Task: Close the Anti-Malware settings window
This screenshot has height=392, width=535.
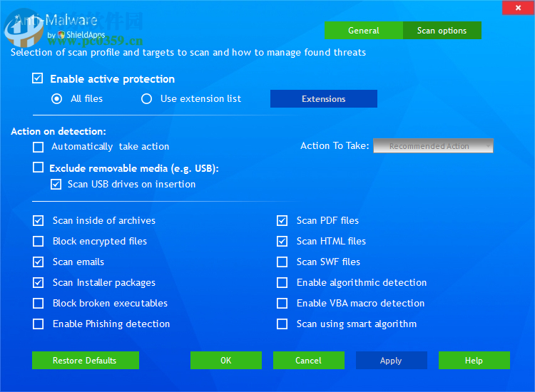Action: point(519,8)
